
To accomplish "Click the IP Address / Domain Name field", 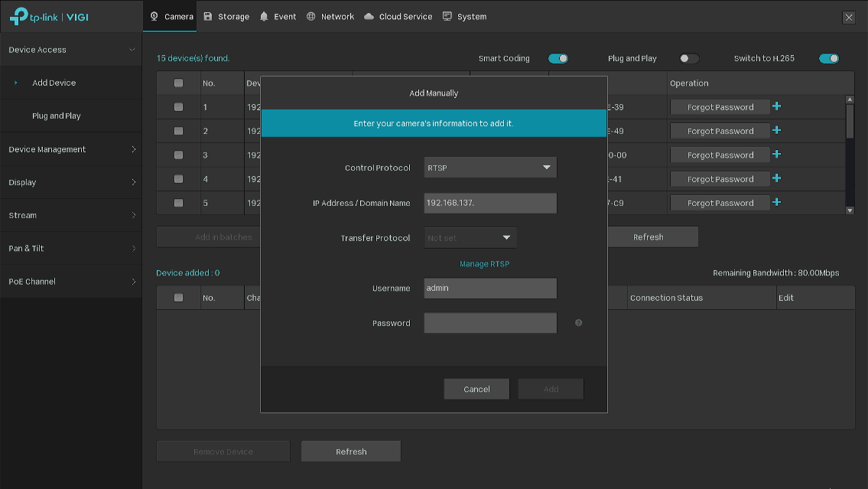I will [490, 203].
